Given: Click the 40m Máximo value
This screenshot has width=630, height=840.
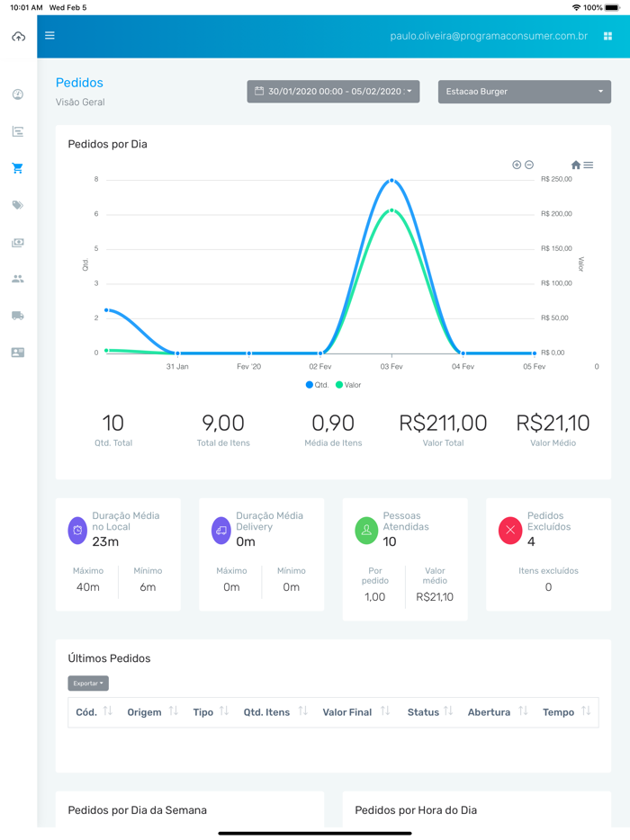Looking at the screenshot, I should point(88,587).
